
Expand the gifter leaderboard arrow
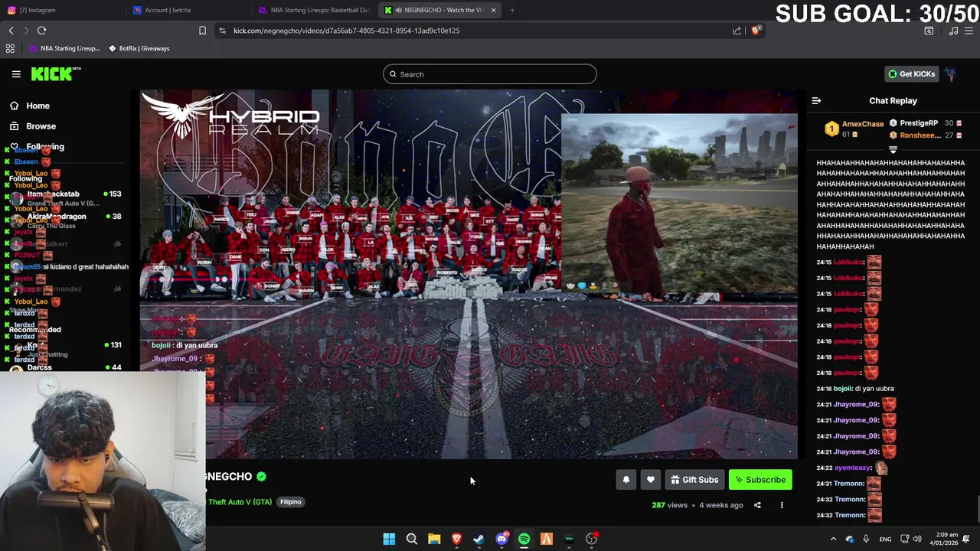[893, 150]
